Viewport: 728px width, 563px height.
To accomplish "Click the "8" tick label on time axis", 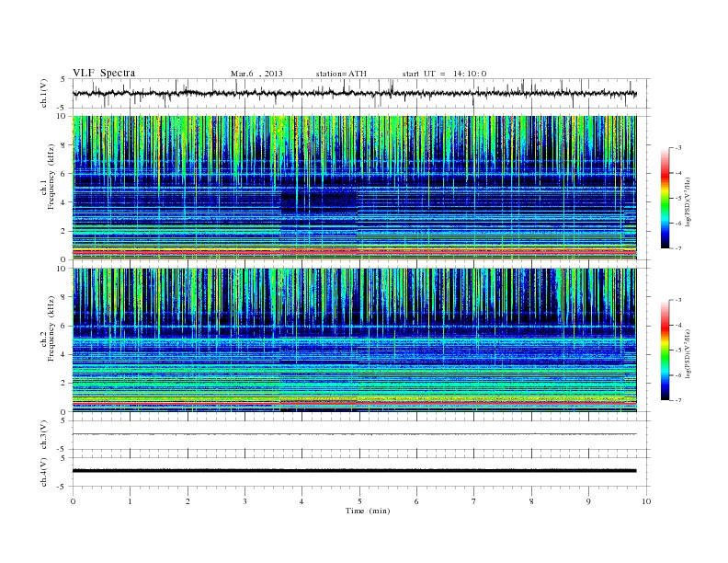I will (531, 501).
